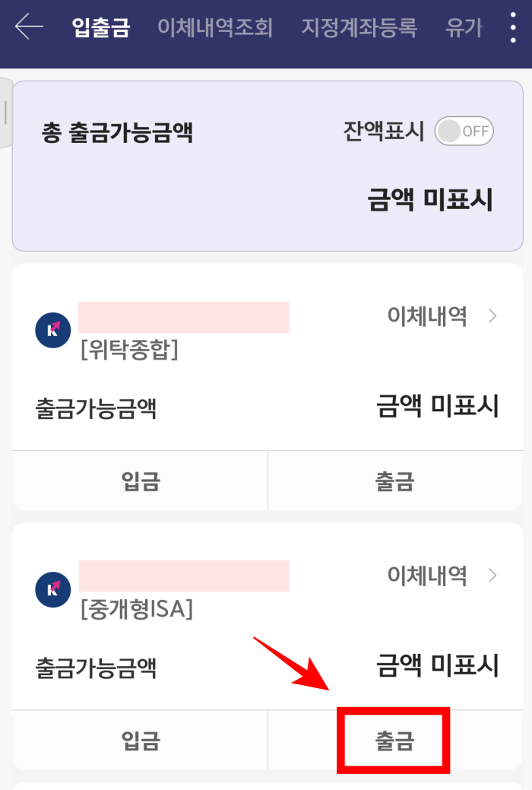Enable the 잔액표시 balance display toggle

tap(464, 131)
